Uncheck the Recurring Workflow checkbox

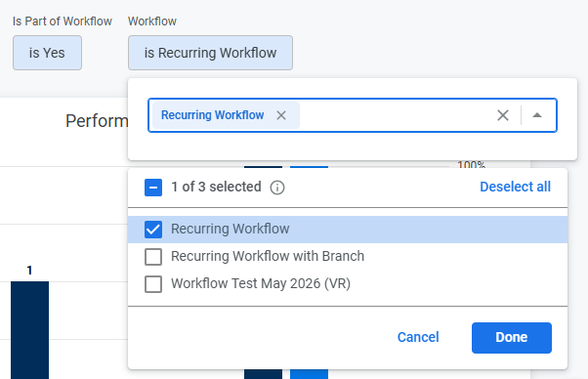[x=153, y=230]
